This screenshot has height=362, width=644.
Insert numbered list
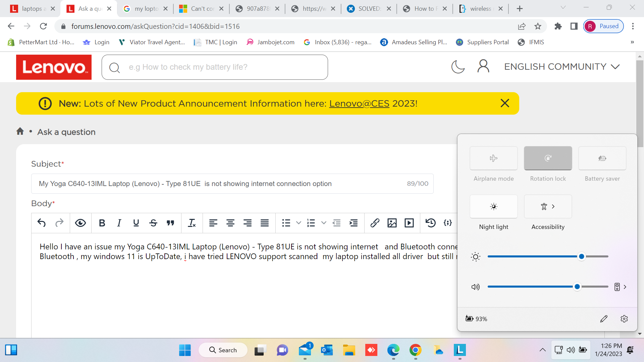(x=311, y=223)
